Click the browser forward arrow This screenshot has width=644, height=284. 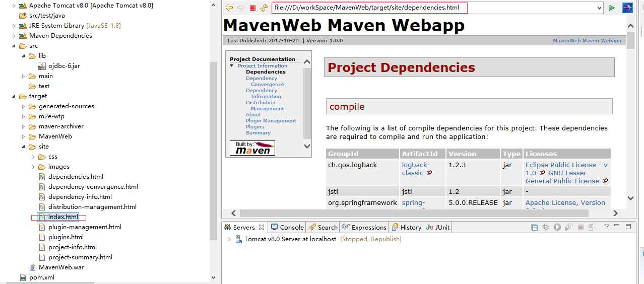[x=241, y=8]
